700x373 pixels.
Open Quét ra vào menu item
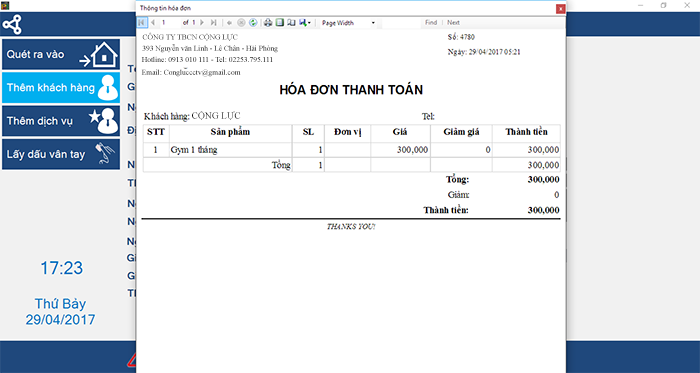pos(61,54)
